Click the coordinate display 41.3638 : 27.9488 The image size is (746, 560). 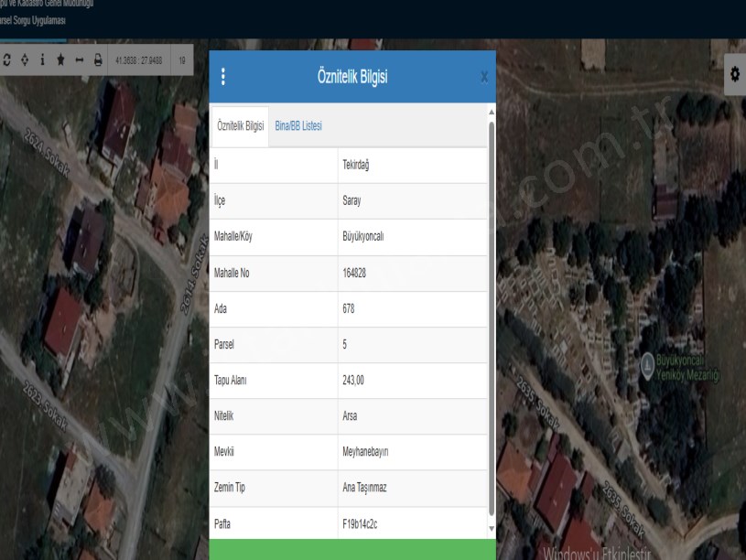(138, 60)
